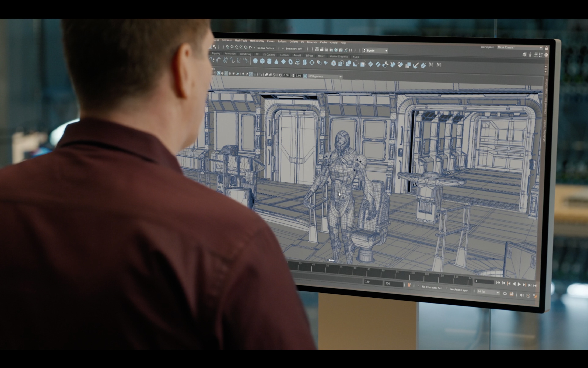The image size is (588, 368).
Task: Open the Hypershade sphere icon
Action: tap(336, 50)
